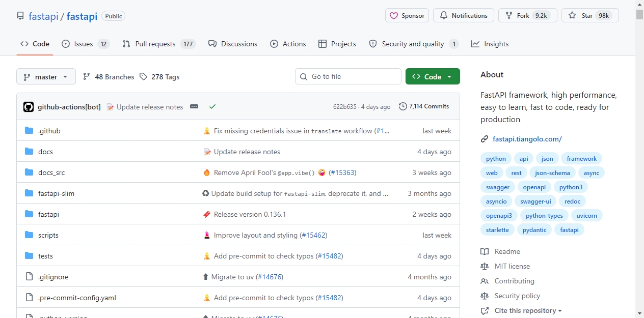Click the link icon beside fastapi.tiangolo.com
644x318 pixels.
(485, 139)
